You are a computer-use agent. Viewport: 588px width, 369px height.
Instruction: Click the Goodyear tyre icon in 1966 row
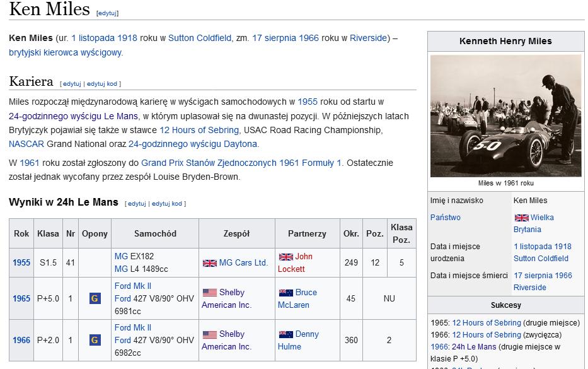click(x=95, y=340)
